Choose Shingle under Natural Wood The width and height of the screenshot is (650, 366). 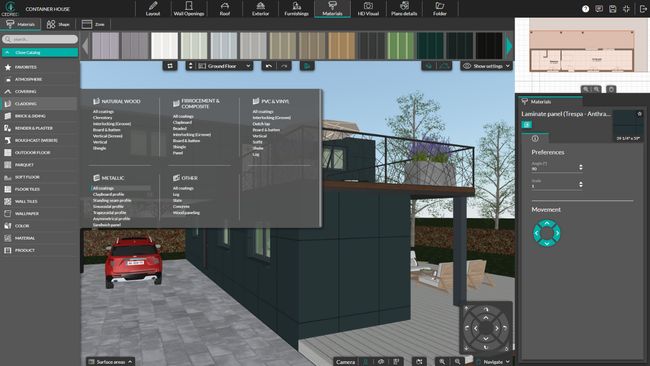click(99, 148)
